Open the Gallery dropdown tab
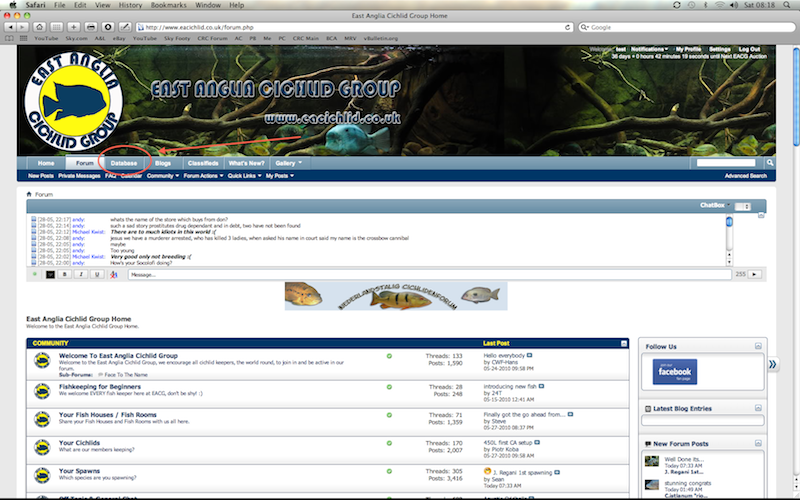 click(x=289, y=163)
